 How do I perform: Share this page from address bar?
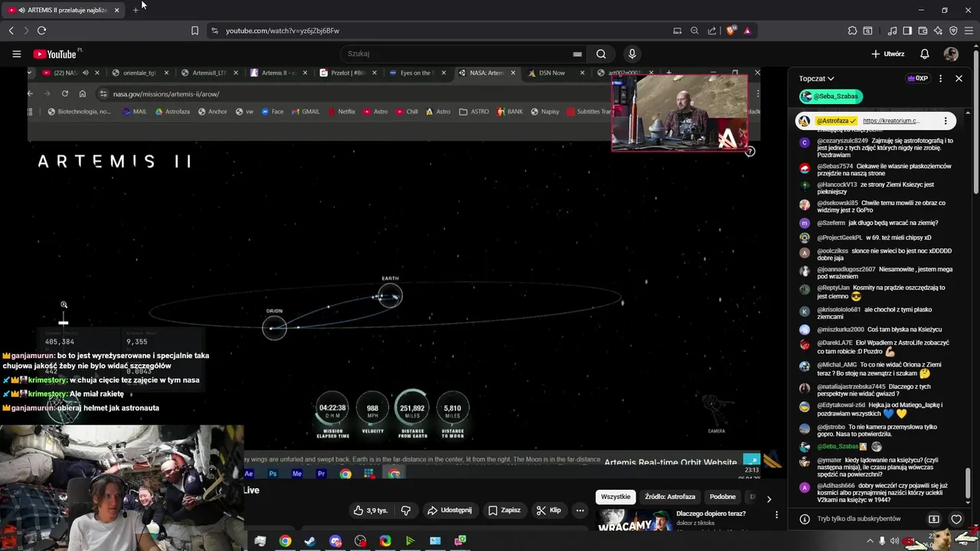[712, 31]
